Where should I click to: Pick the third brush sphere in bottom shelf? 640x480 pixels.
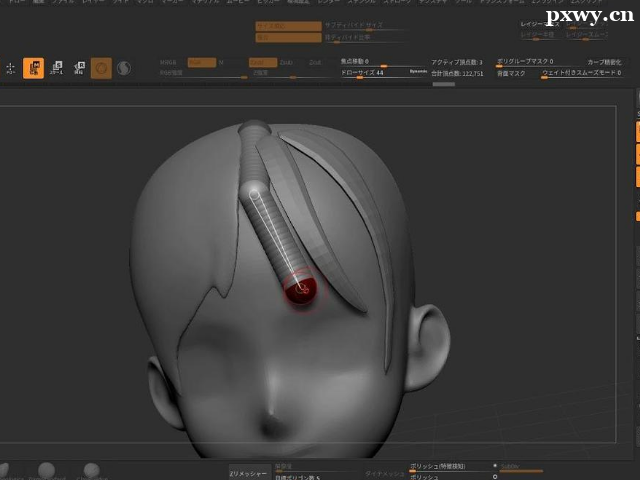92,471
